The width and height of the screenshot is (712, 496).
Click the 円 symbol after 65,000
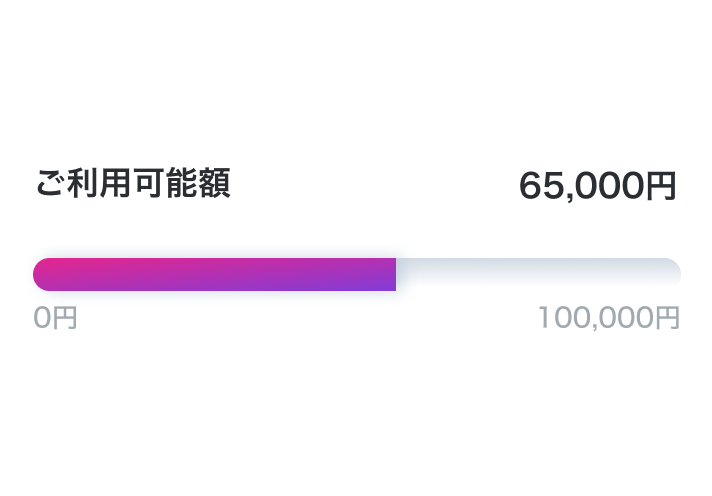(663, 187)
